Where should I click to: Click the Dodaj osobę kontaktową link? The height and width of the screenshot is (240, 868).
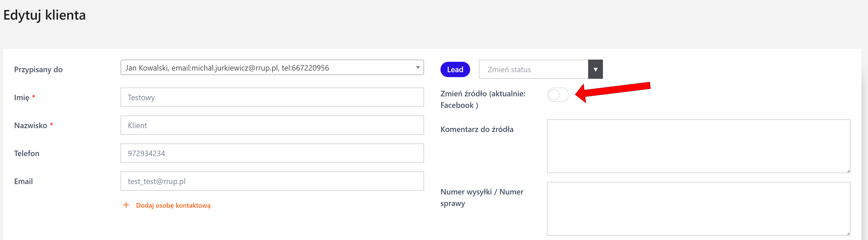click(173, 205)
